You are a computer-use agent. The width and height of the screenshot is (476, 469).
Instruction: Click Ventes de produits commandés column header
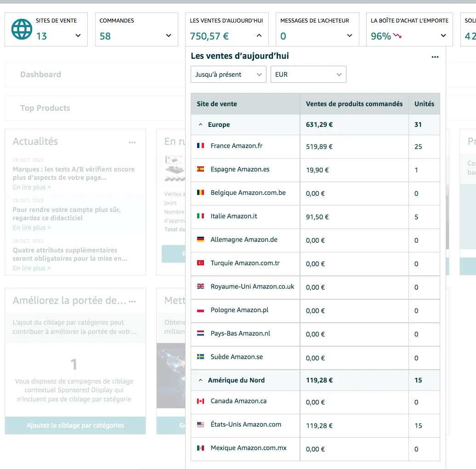[x=354, y=104]
